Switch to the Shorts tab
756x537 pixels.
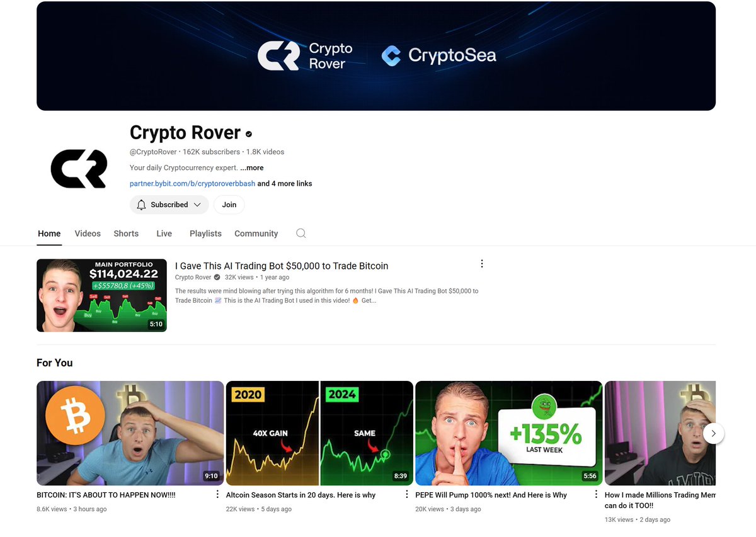point(126,234)
